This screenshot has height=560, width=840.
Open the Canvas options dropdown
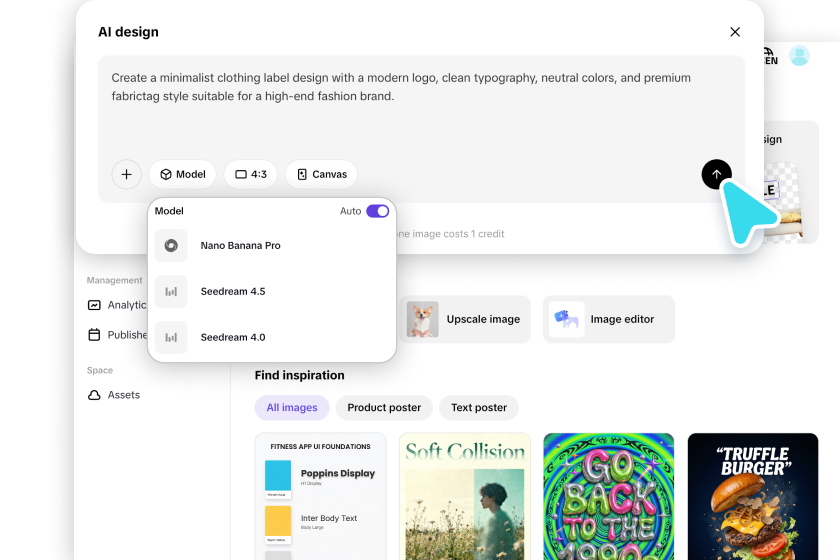321,174
